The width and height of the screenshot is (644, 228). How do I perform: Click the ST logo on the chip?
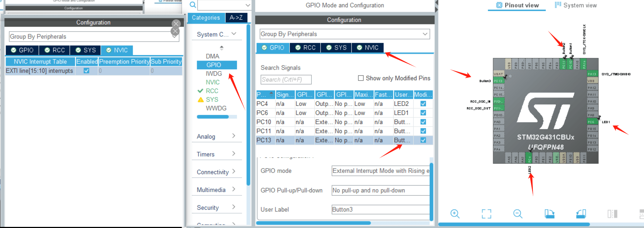coord(546,111)
